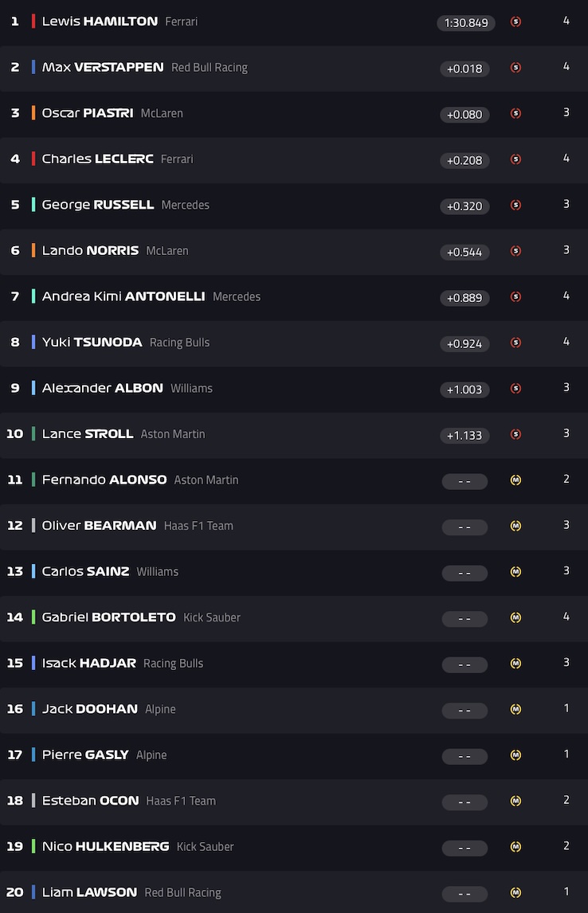Click the +0.208 gap badge for Leclerc
This screenshot has width=588, height=913.
[x=465, y=160]
